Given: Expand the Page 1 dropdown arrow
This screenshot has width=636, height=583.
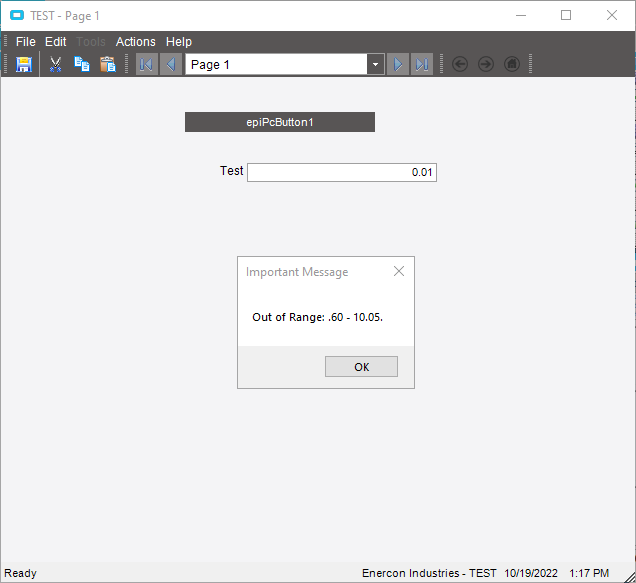Looking at the screenshot, I should coord(376,65).
